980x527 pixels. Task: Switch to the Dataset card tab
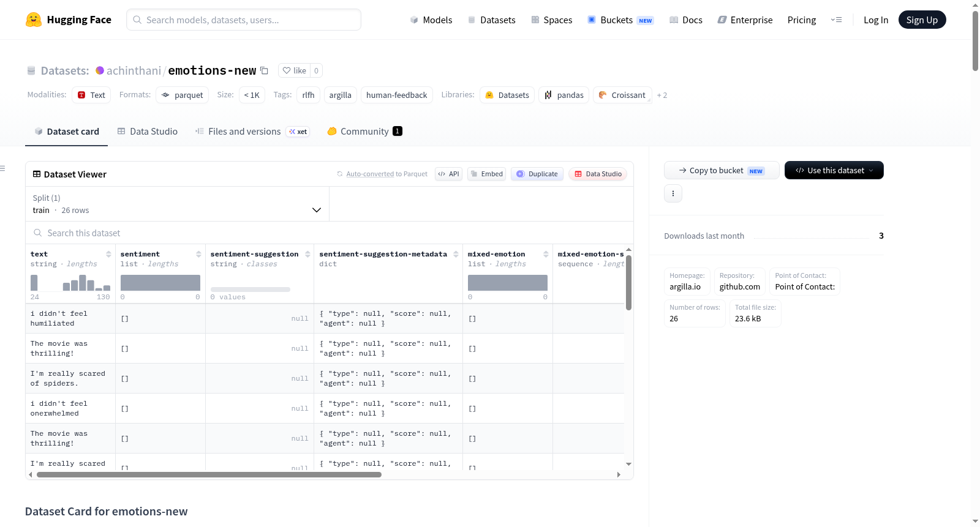[x=66, y=131]
